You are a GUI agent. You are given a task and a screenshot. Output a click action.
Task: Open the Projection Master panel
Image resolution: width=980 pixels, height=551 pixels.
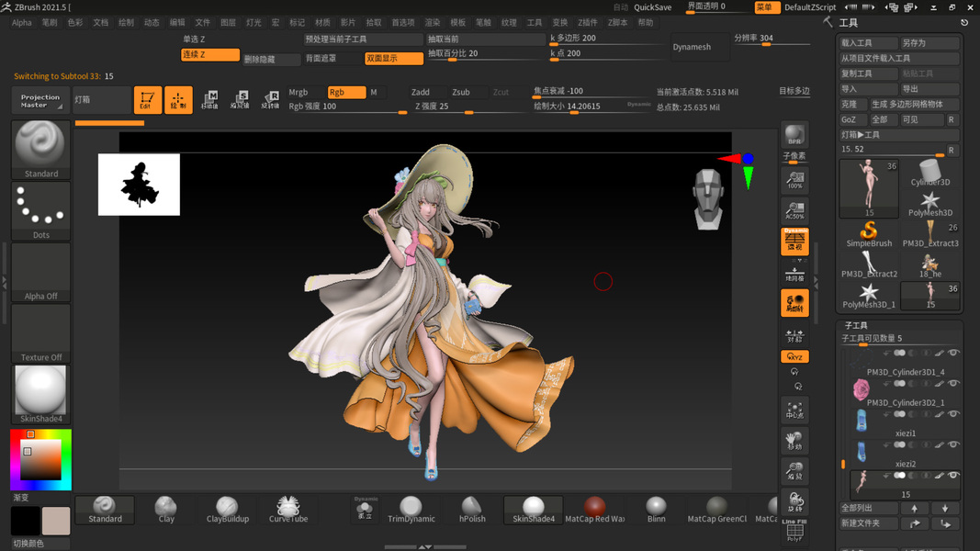click(x=40, y=100)
